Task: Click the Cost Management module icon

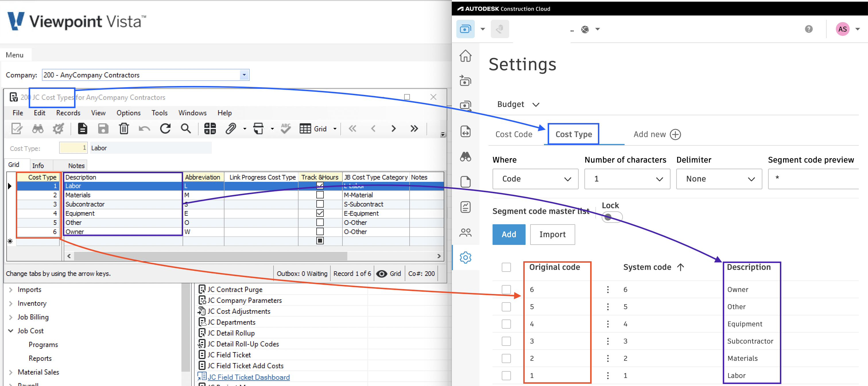Action: click(x=465, y=29)
